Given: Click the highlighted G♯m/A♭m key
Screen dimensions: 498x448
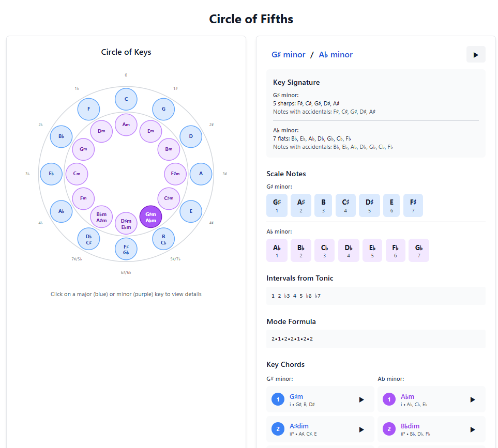Looking at the screenshot, I should 150,217.
